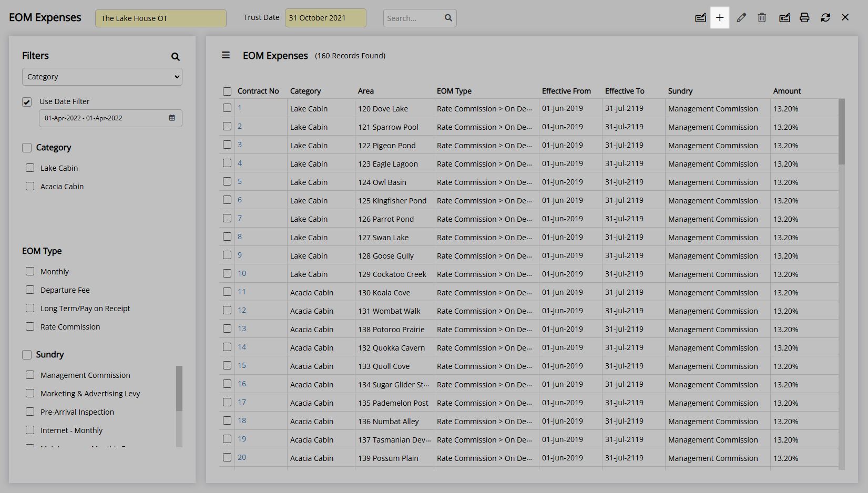The image size is (868, 493).
Task: Click the cheque with dollar sign icon
Action: pyautogui.click(x=784, y=18)
